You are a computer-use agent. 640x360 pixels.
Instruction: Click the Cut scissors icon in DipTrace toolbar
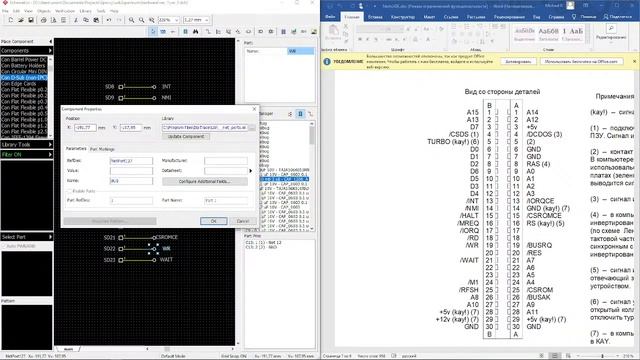coord(76,20)
